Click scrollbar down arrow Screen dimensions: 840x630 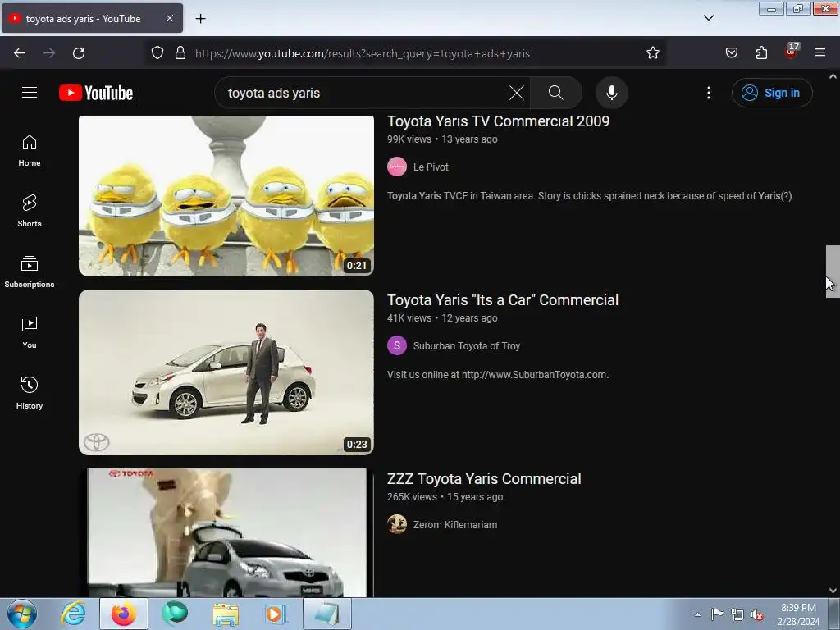tap(833, 591)
